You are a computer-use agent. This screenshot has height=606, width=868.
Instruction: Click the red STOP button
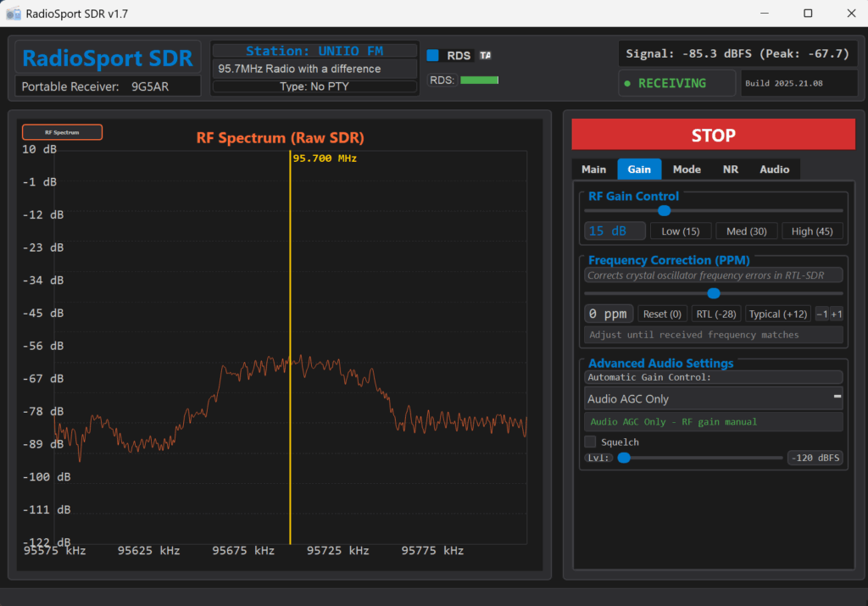coord(713,135)
